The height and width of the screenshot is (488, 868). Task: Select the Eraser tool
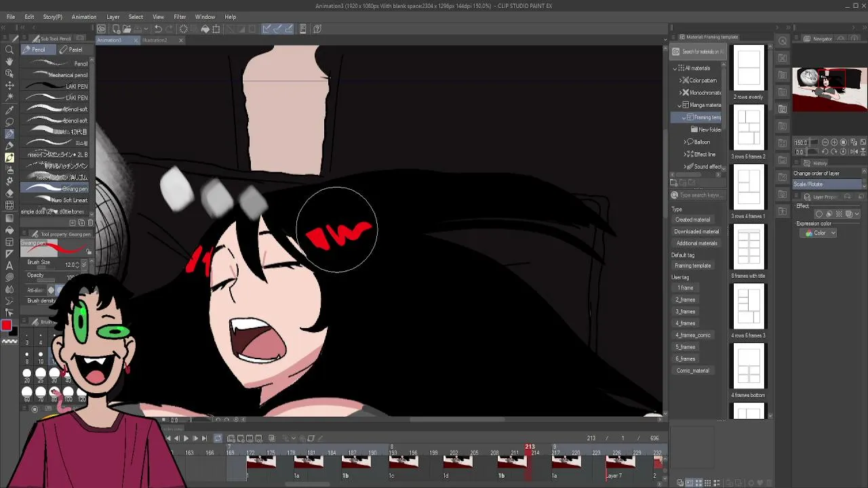pos(9,194)
